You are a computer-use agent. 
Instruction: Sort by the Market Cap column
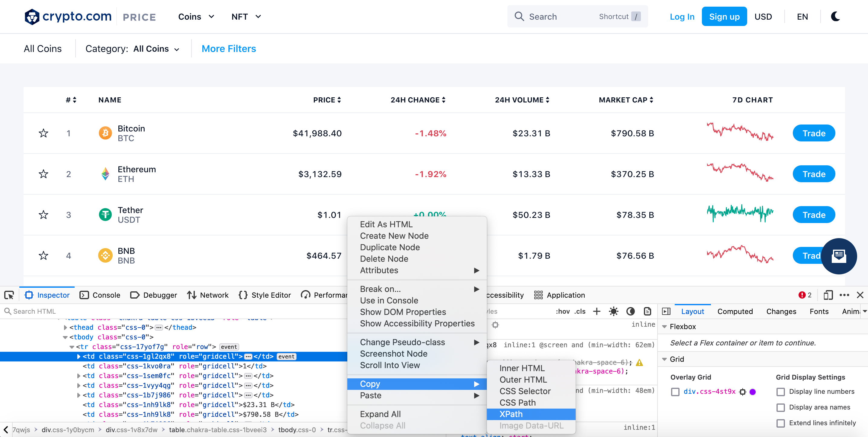tap(626, 100)
